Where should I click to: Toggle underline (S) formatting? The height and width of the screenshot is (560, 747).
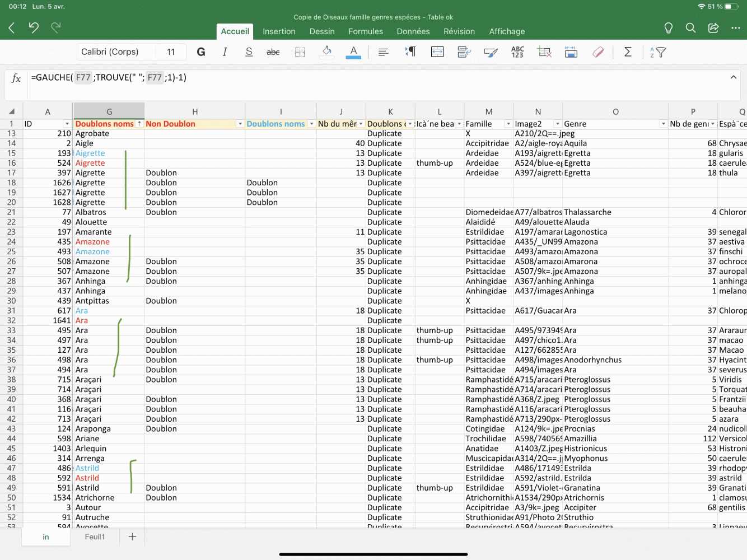tap(249, 52)
